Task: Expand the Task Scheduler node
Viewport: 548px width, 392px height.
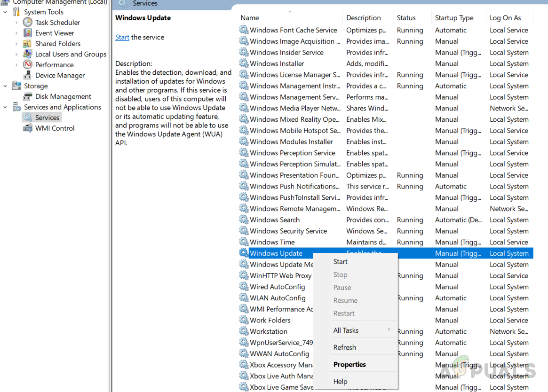Action: click(16, 22)
